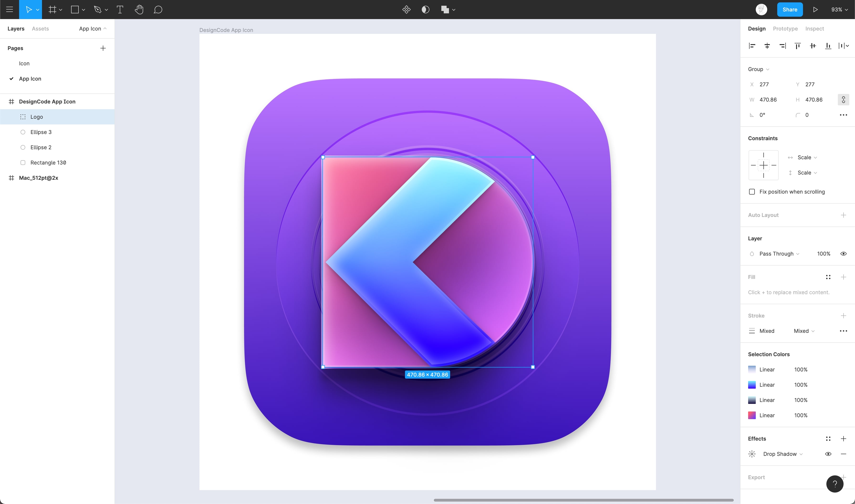Select the Comment tool
855x504 pixels.
pyautogui.click(x=158, y=10)
